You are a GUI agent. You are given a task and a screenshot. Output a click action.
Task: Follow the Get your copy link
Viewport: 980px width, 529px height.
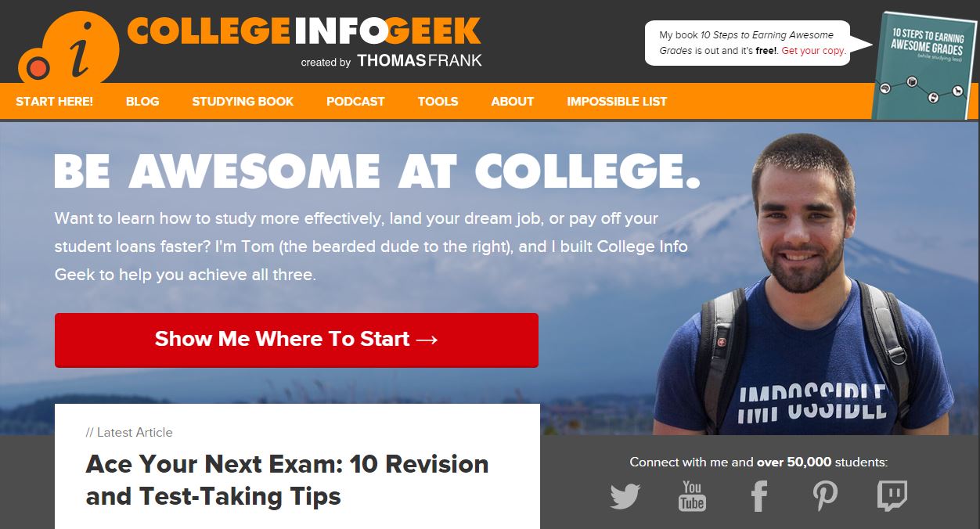tap(813, 50)
